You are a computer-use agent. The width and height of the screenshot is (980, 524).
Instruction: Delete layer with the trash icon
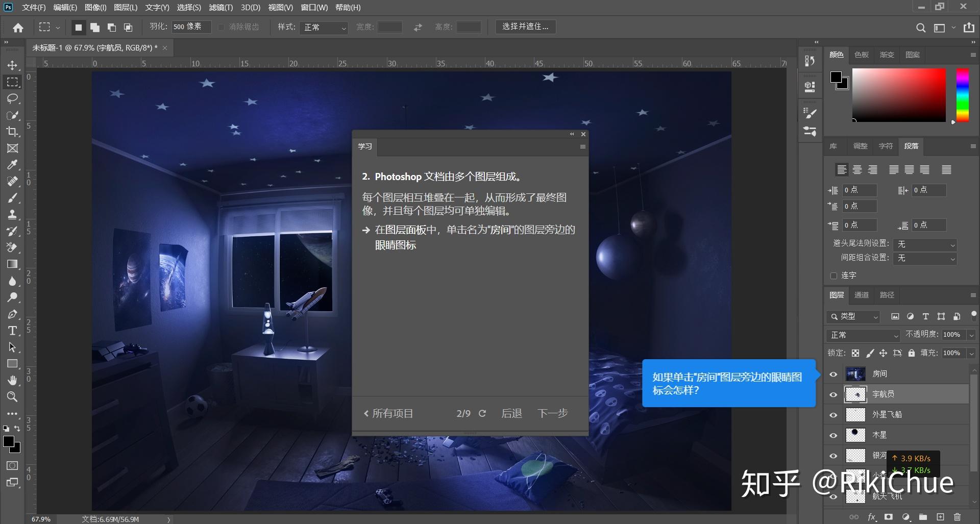pos(958,517)
